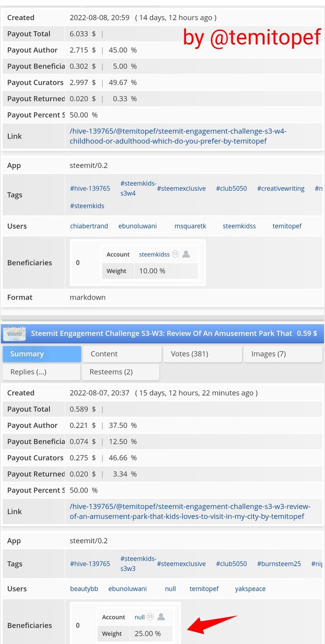This screenshot has height=644, width=325.
Task: Select the 0.589 $ payout total value
Action: pos(82,409)
